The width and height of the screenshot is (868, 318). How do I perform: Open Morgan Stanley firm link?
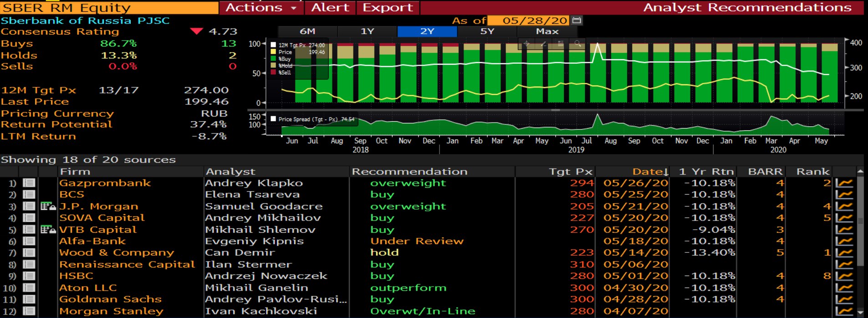tap(111, 311)
